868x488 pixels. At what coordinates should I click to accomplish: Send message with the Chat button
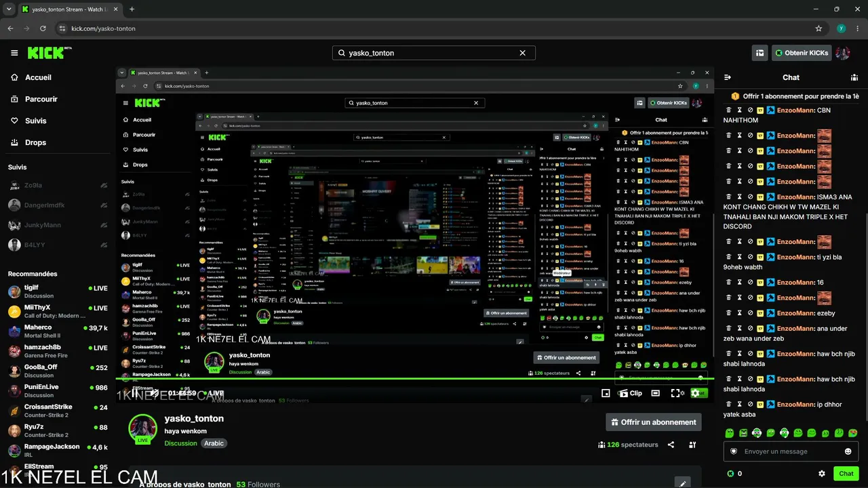click(846, 474)
